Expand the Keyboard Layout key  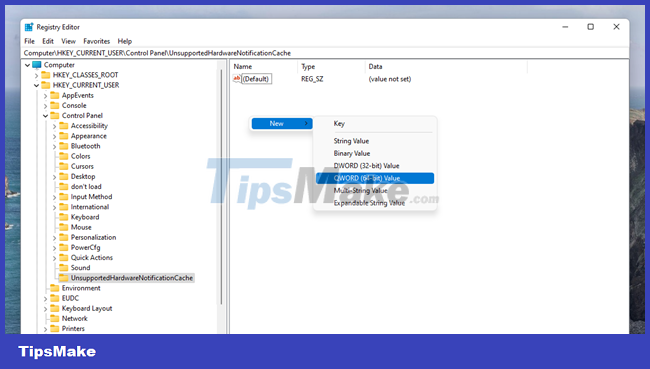tap(46, 308)
